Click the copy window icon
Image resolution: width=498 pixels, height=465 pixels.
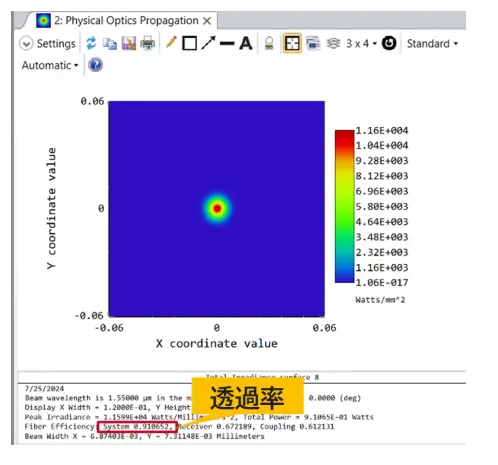(x=109, y=44)
